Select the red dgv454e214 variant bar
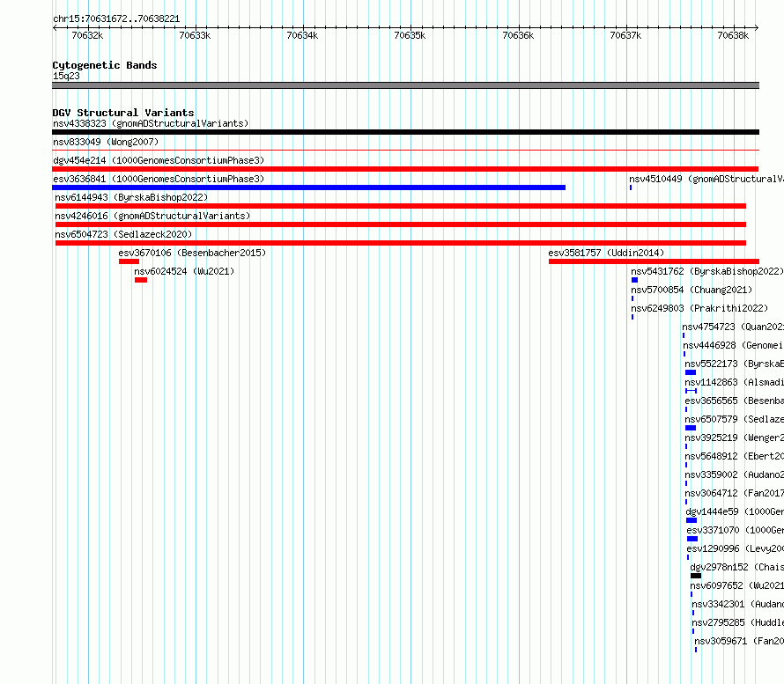 point(405,169)
